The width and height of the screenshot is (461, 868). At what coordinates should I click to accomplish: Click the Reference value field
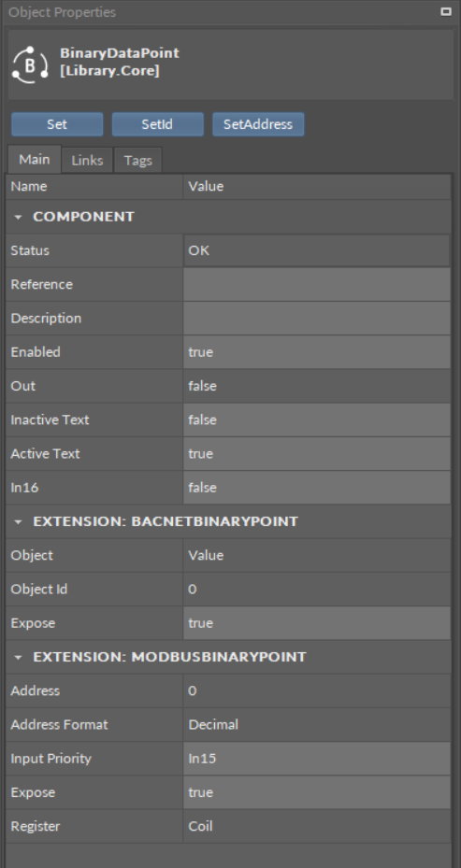pyautogui.click(x=317, y=285)
